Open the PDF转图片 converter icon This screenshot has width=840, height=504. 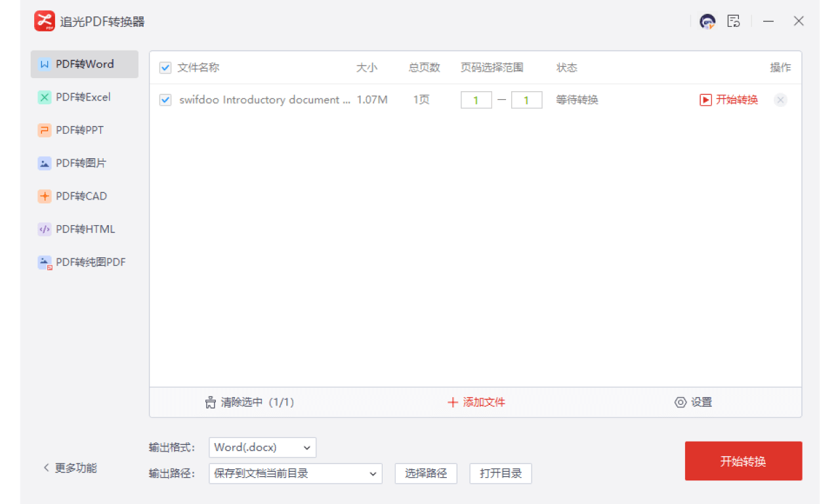[x=45, y=163]
